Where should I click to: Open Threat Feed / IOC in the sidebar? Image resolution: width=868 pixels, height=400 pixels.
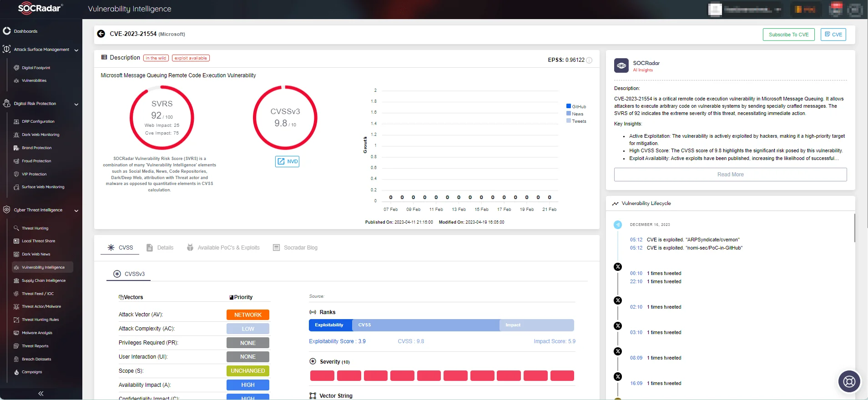coord(38,294)
